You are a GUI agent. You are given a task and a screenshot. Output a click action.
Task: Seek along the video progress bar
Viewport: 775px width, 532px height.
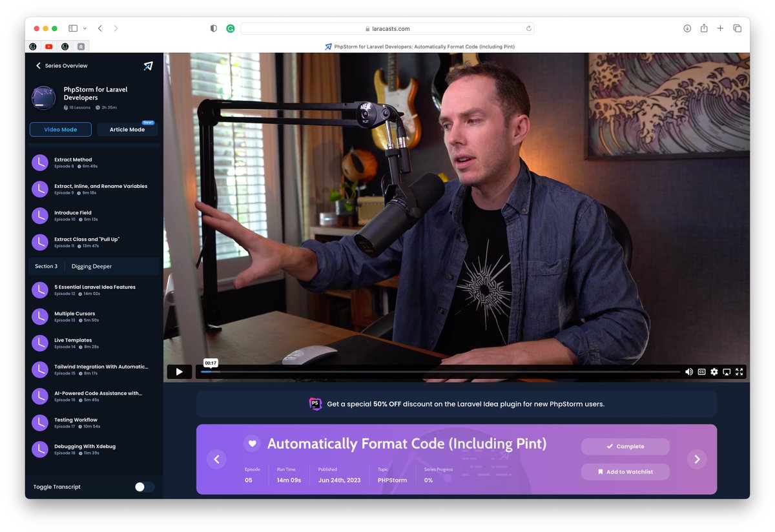[x=440, y=372]
